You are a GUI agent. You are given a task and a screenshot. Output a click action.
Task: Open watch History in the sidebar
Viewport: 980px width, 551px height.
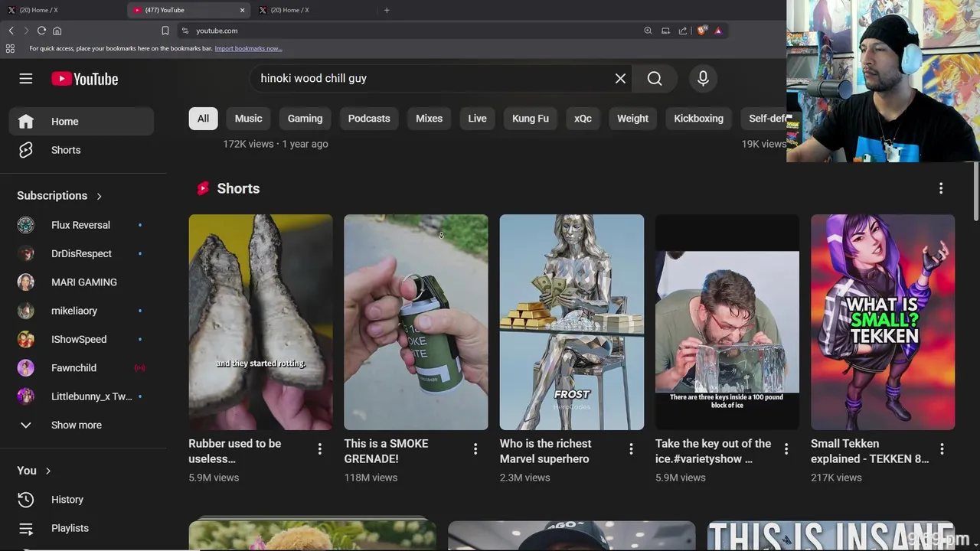(82, 500)
